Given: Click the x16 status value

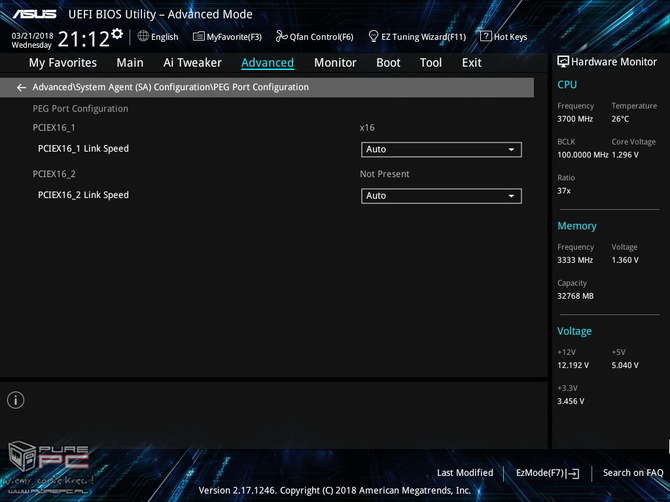Looking at the screenshot, I should click(367, 128).
